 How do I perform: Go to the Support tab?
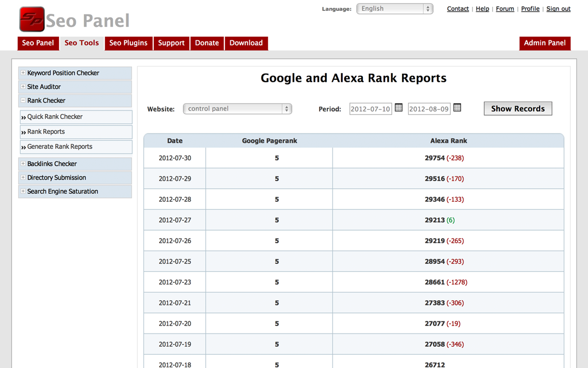(x=171, y=43)
